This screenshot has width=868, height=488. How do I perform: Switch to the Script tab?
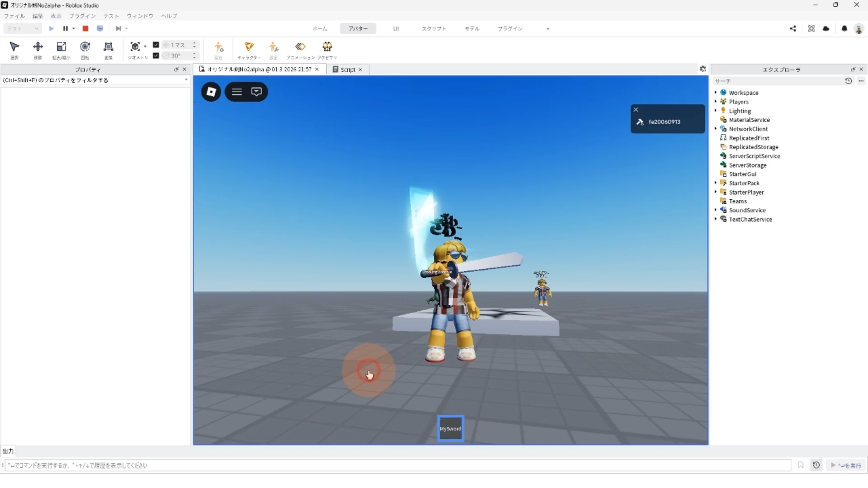click(x=348, y=70)
